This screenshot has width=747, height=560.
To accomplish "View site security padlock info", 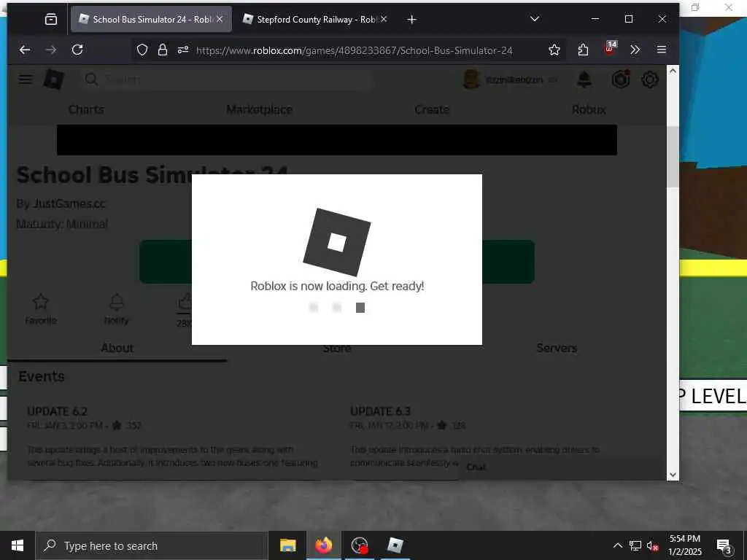I will coord(163,50).
